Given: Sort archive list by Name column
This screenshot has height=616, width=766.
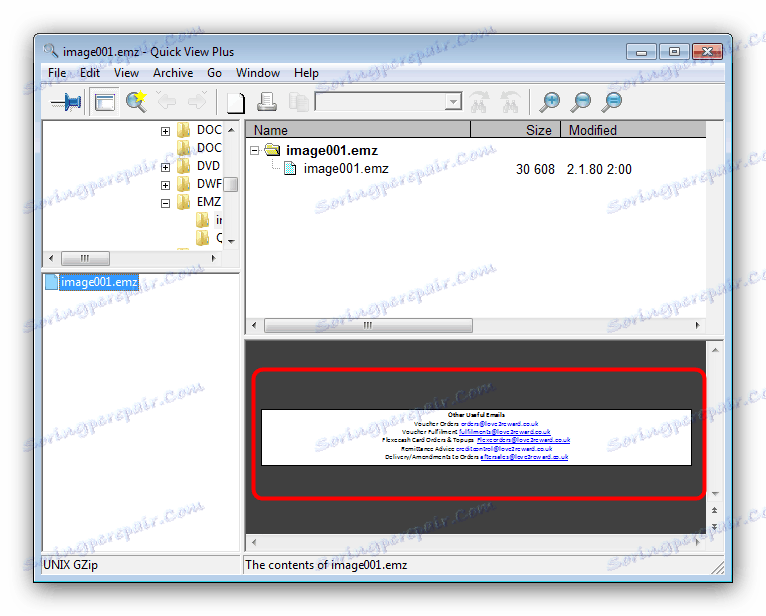Looking at the screenshot, I should [358, 130].
